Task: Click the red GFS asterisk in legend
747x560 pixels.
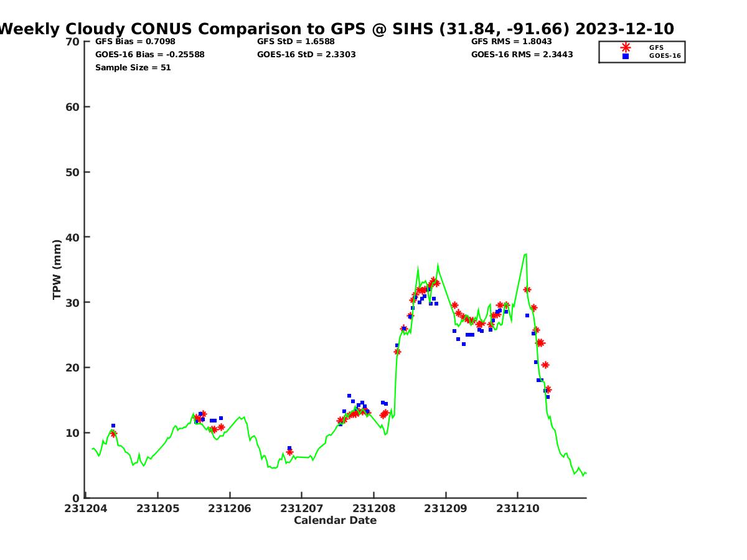Action: [x=625, y=47]
